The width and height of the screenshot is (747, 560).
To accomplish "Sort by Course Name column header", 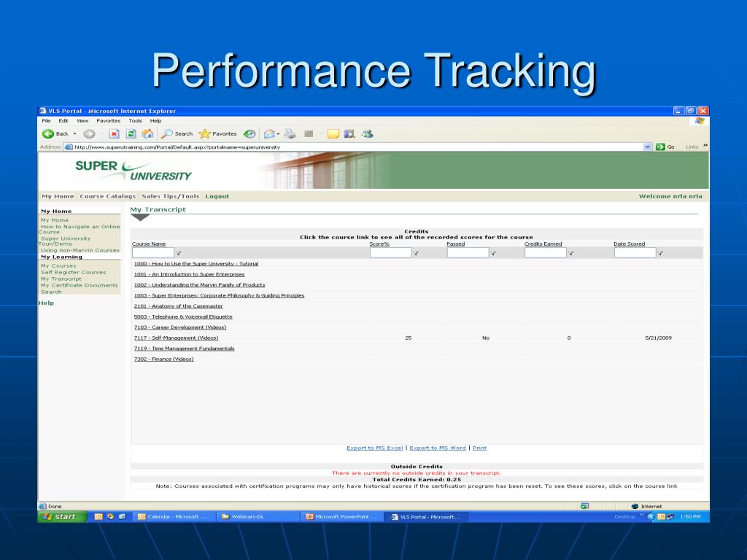I will pos(149,244).
